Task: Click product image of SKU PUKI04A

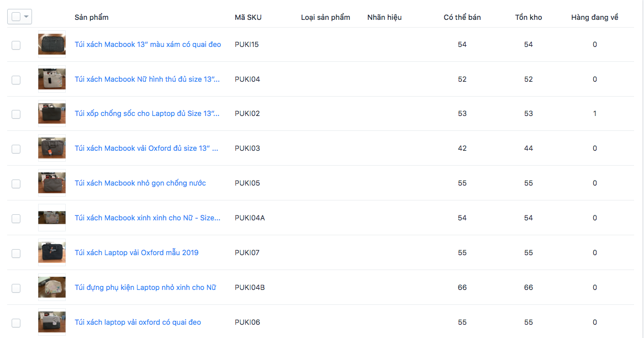Action: [52, 218]
